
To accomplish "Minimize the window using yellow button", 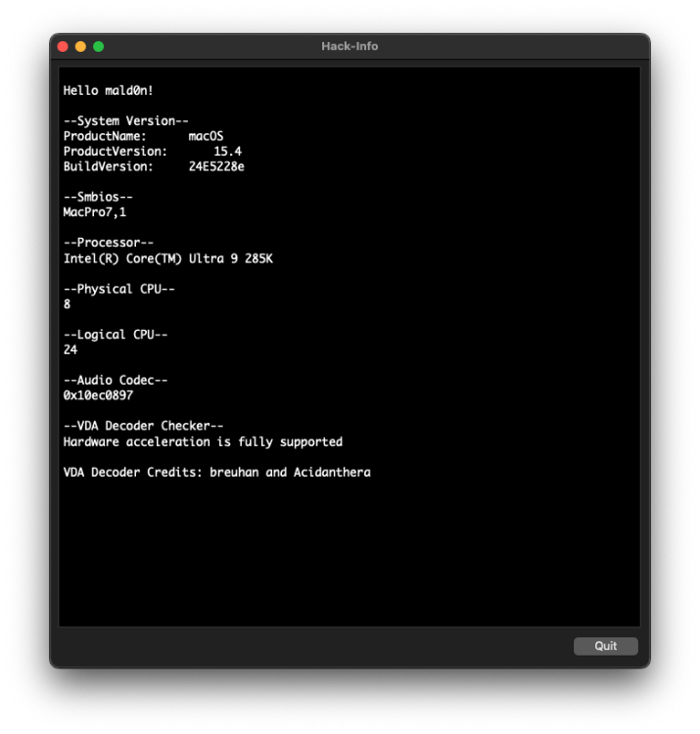I will pyautogui.click(x=80, y=46).
